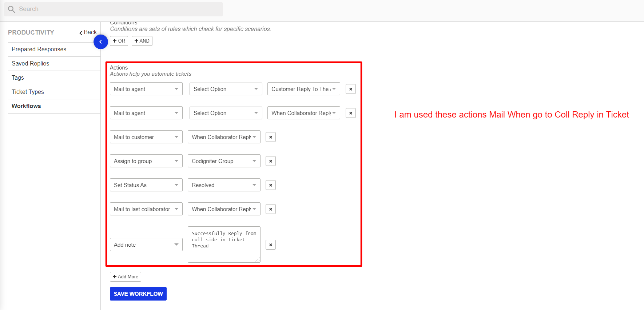Open the Set Status As dropdown
The width and height of the screenshot is (644, 310).
point(146,185)
